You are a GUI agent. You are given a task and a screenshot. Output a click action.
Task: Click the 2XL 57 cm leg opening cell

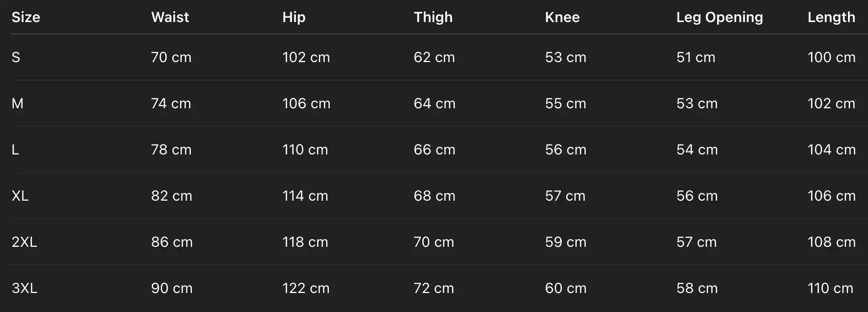(696, 242)
